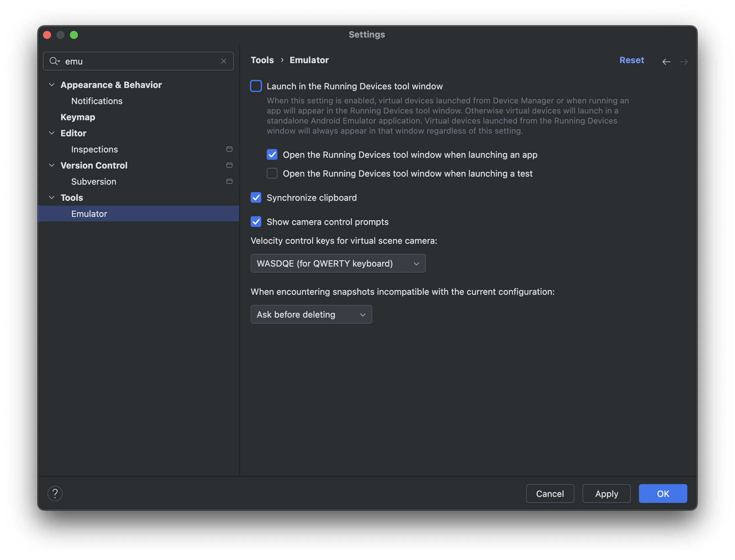
Task: Open help with the question mark icon
Action: [x=55, y=494]
